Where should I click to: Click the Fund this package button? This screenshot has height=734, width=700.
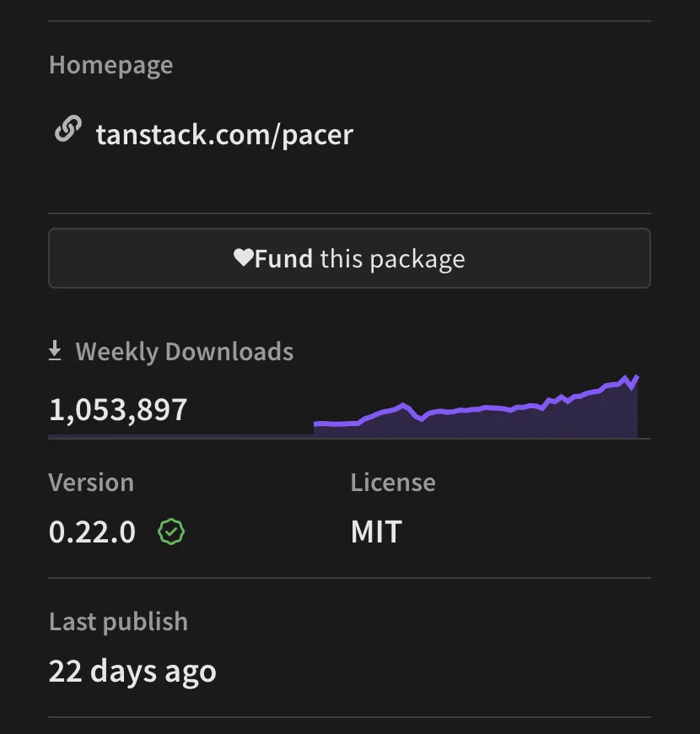[x=349, y=258]
